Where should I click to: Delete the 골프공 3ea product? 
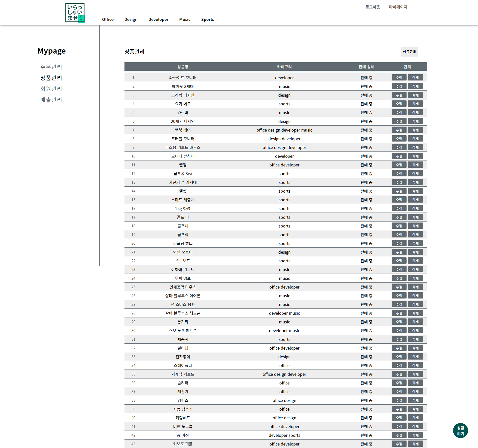tap(415, 174)
